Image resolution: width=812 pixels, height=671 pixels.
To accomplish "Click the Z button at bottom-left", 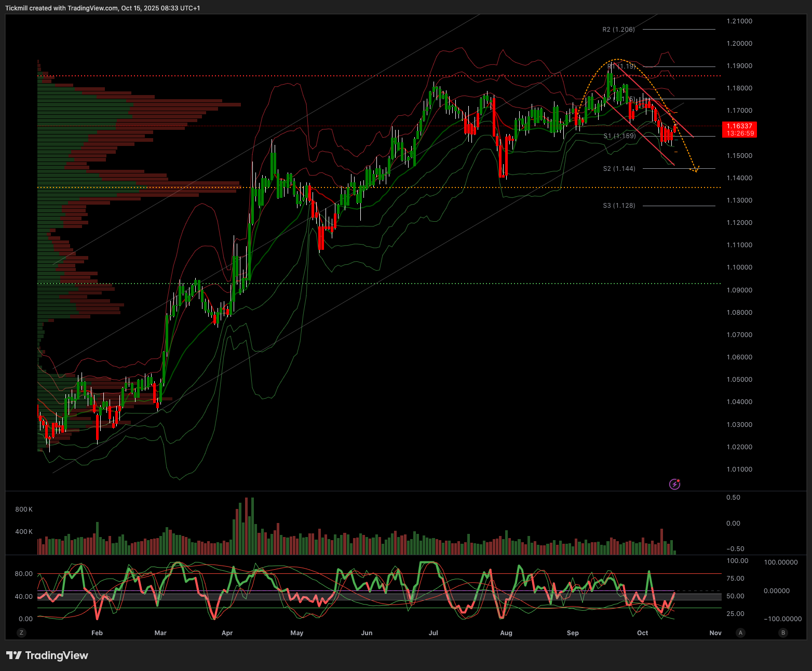I will tap(21, 633).
